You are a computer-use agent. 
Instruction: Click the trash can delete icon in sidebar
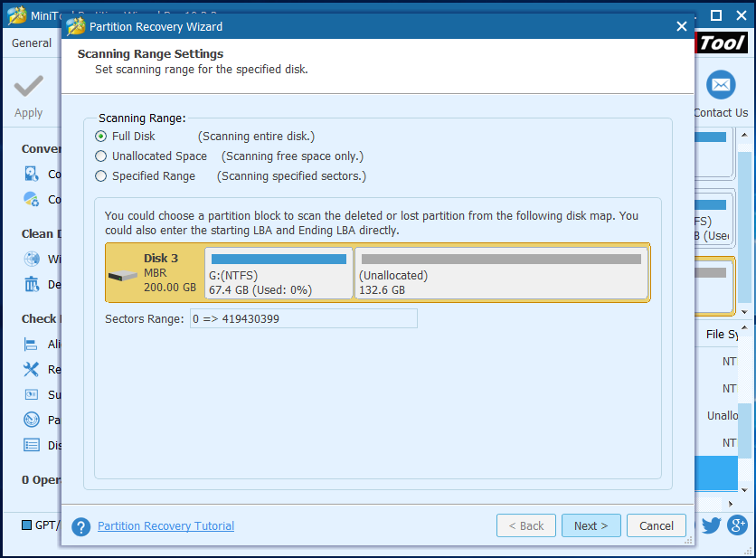click(32, 284)
